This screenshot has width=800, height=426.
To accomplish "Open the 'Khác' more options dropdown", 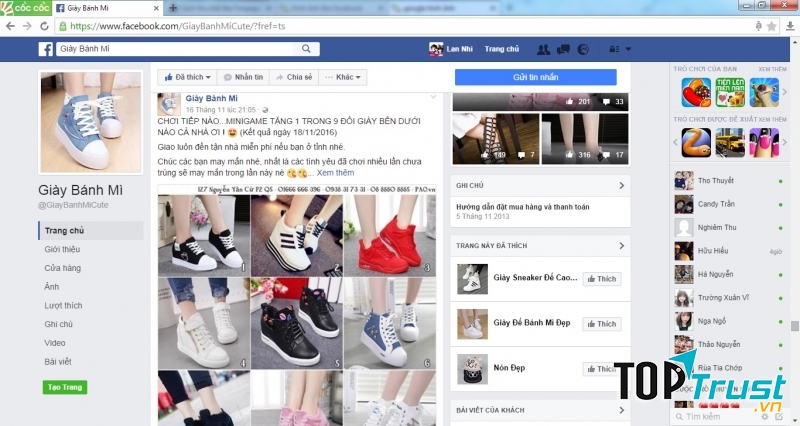I will [x=345, y=77].
